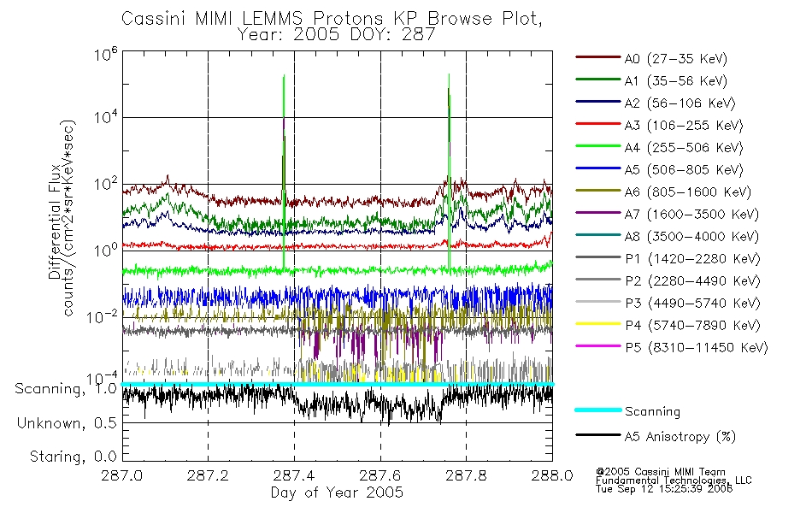Click the Scanning legend text

[652, 412]
